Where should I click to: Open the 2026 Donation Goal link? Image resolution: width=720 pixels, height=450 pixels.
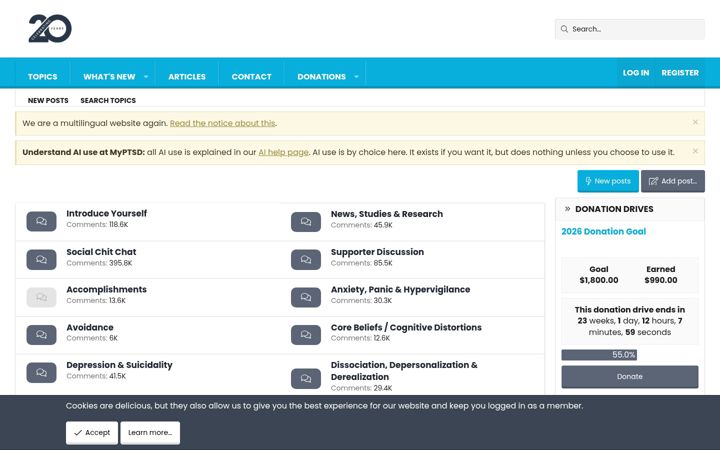tap(603, 231)
